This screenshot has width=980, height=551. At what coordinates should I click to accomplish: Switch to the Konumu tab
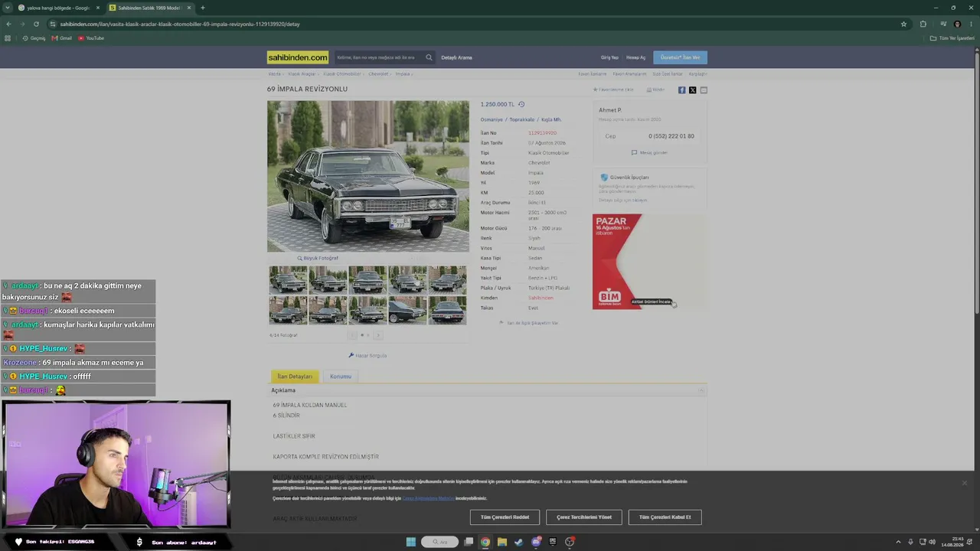click(341, 377)
